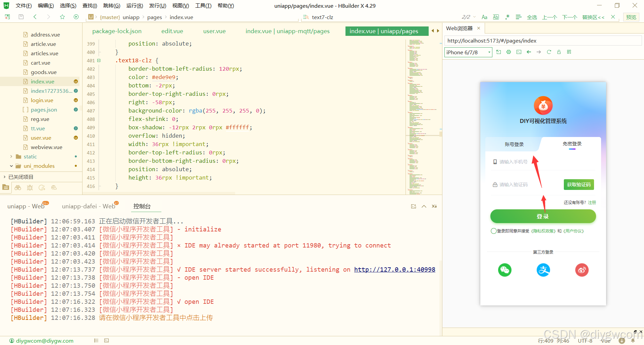This screenshot has height=345, width=644.
Task: Click the Alipay third-party login icon
Action: (543, 270)
